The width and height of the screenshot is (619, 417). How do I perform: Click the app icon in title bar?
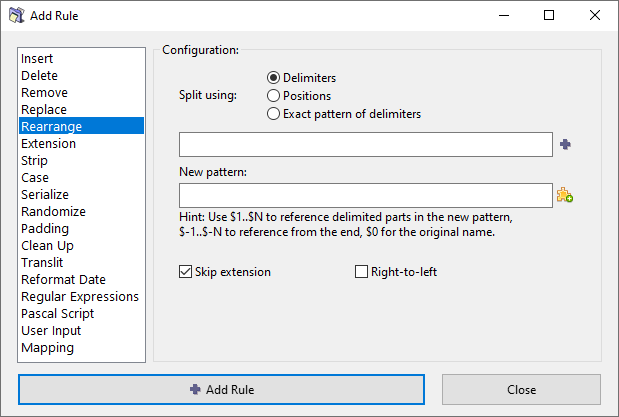17,16
